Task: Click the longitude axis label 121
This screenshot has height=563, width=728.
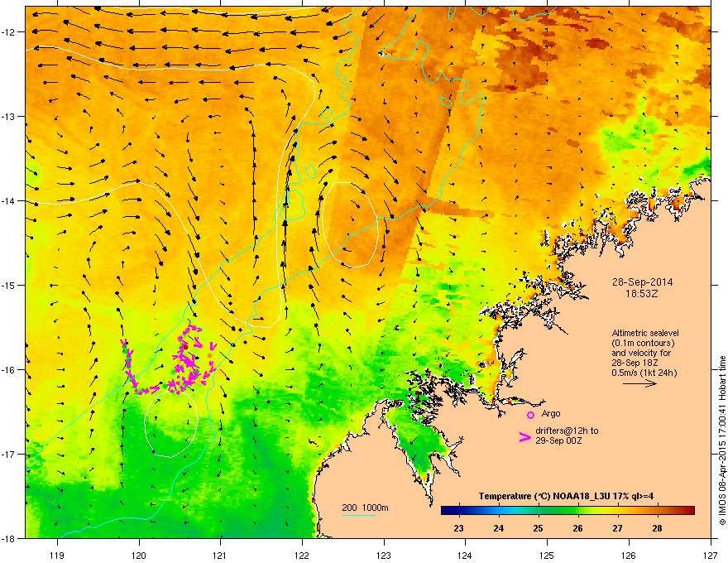Action: [x=220, y=555]
